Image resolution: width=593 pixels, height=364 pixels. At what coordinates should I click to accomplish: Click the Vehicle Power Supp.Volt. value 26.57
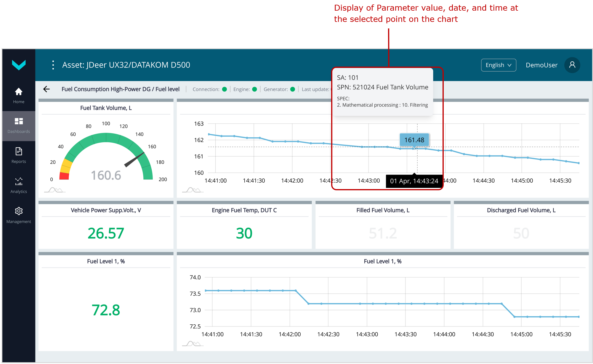pyautogui.click(x=106, y=233)
